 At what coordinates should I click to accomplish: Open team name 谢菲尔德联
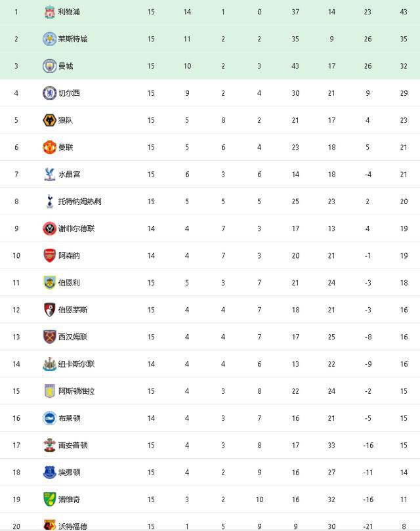tap(76, 228)
